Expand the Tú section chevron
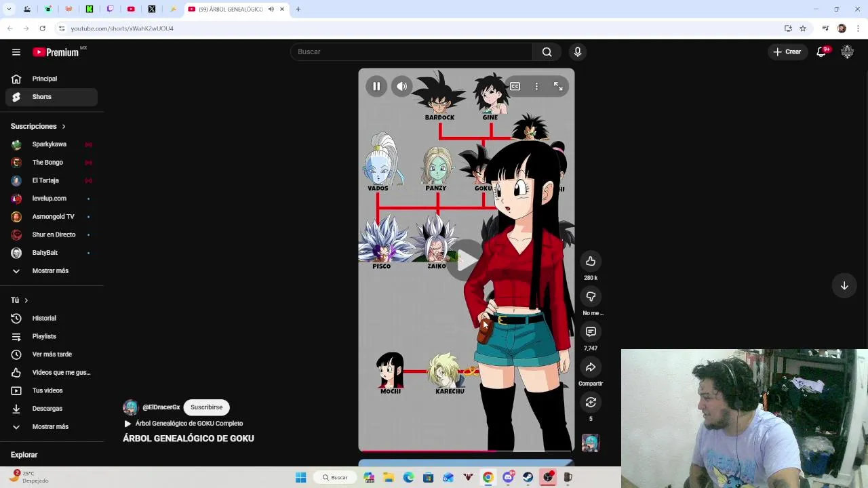Viewport: 868px width, 488px height. pos(26,300)
